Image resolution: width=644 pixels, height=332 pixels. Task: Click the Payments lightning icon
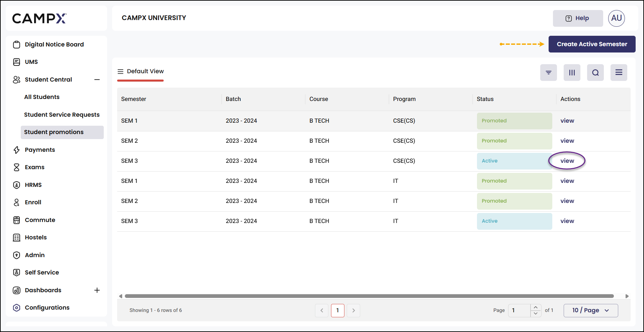pos(16,150)
